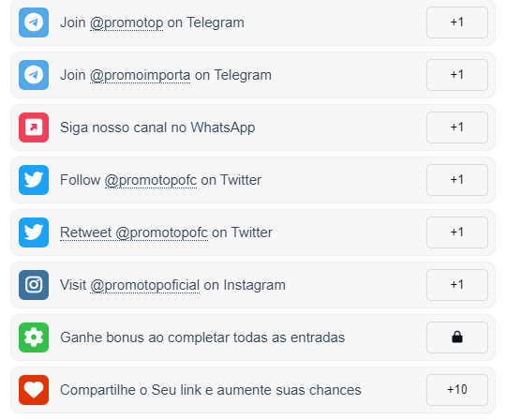Click the +10 button for sharing your link

coord(457,390)
